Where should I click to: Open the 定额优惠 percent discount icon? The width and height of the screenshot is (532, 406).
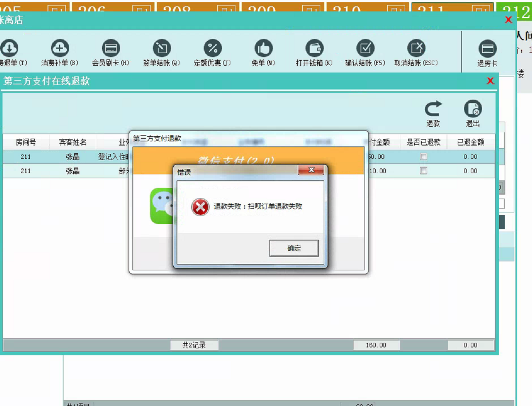(213, 48)
